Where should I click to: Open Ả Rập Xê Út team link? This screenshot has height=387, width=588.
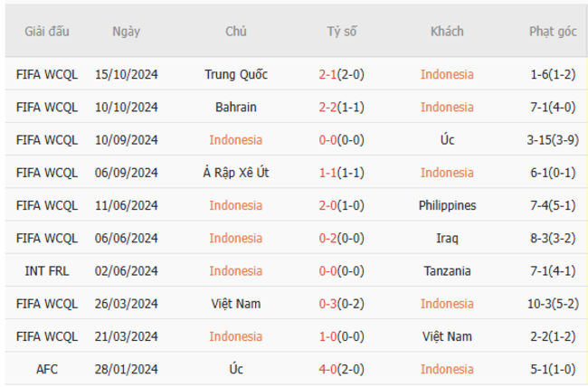(236, 173)
